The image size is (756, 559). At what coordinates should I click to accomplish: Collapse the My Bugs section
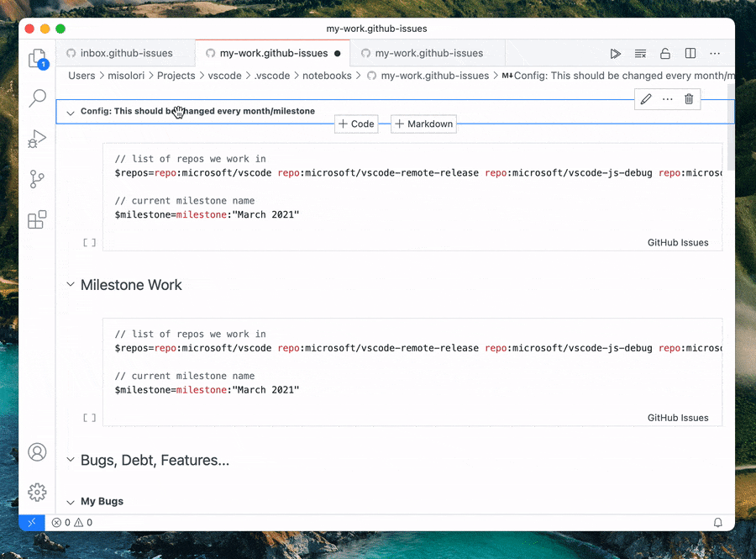click(71, 502)
